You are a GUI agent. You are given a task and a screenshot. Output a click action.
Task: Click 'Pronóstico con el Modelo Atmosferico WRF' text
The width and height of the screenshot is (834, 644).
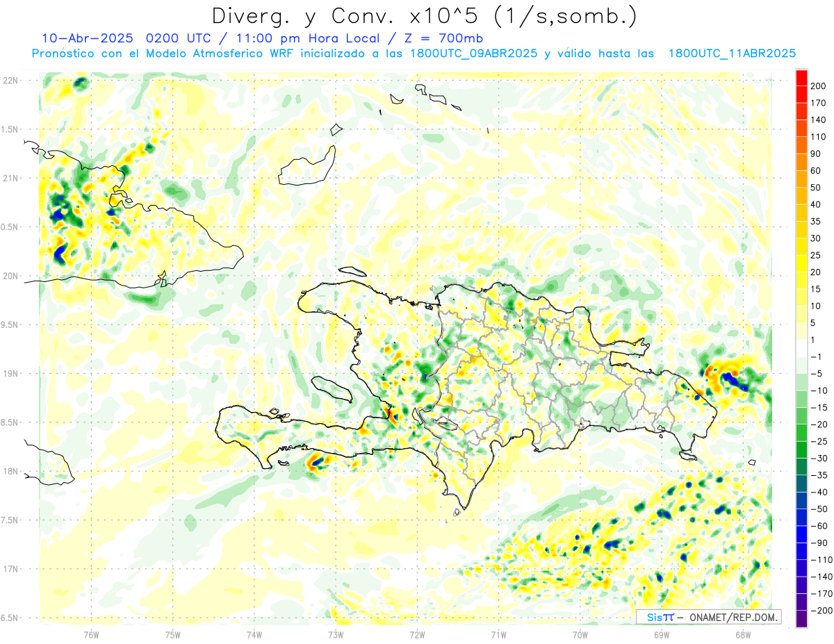point(164,53)
